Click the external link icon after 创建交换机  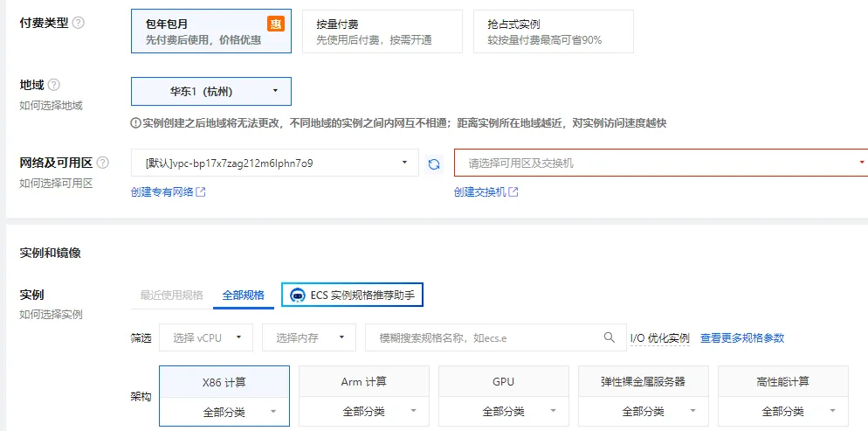click(x=513, y=192)
